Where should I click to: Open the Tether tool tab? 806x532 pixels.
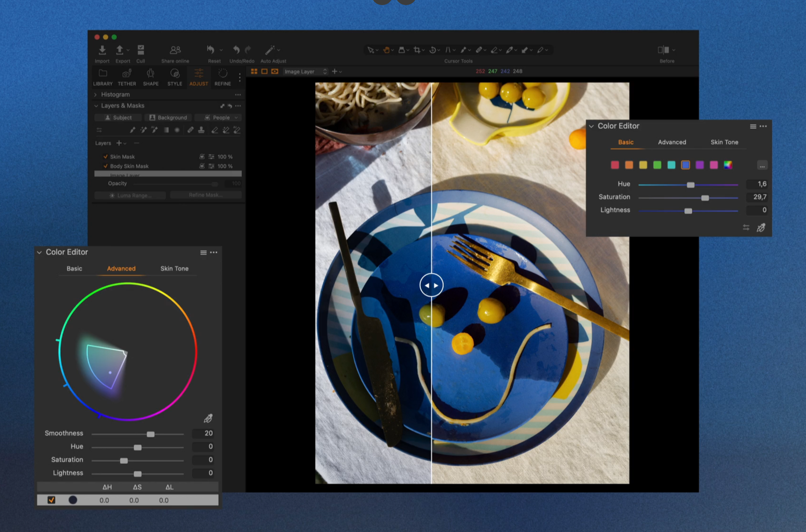point(127,77)
